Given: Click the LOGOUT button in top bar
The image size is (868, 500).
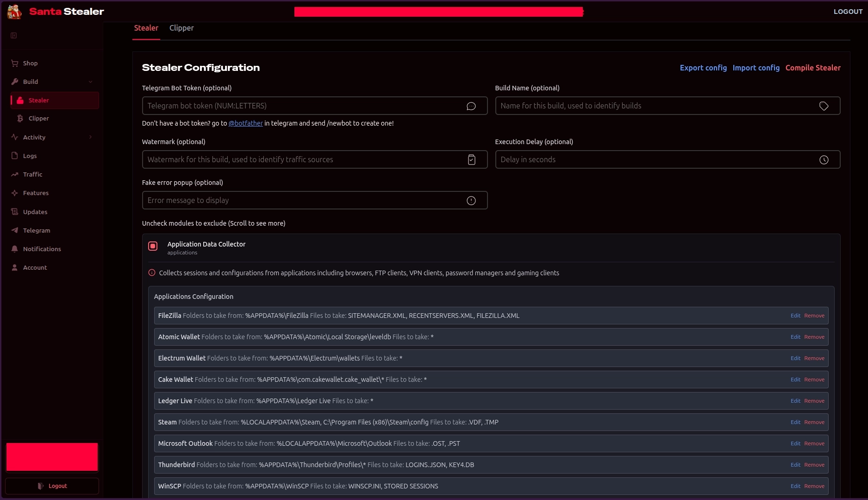Looking at the screenshot, I should pyautogui.click(x=848, y=12).
